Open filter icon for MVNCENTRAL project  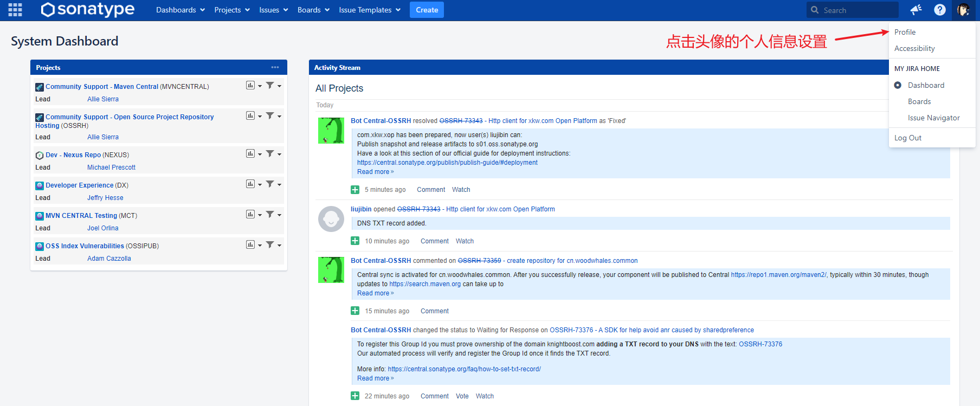(x=270, y=85)
